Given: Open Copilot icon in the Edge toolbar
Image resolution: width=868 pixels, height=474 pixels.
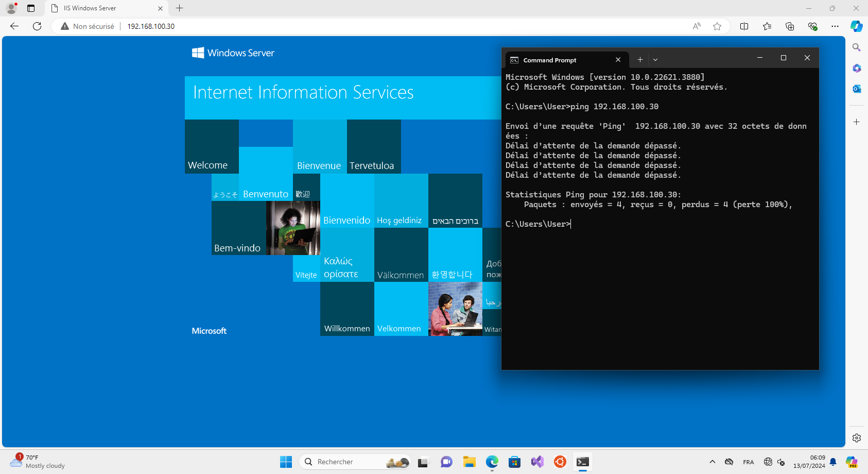Looking at the screenshot, I should point(856,26).
